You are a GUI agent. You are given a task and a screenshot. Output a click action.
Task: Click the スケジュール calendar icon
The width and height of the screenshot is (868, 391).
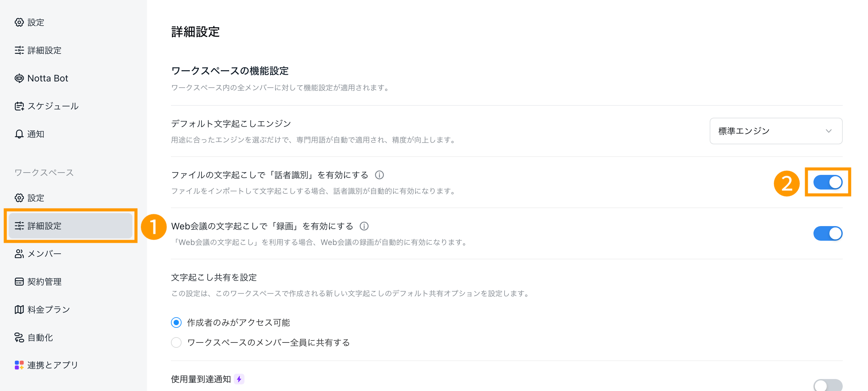(x=19, y=106)
